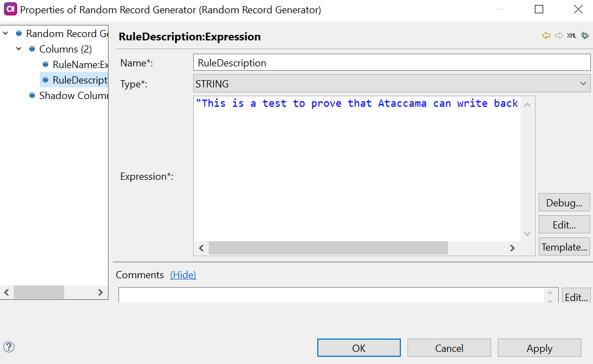The height and width of the screenshot is (364, 593).
Task: Open the XML view via the XML icon
Action: pyautogui.click(x=571, y=36)
